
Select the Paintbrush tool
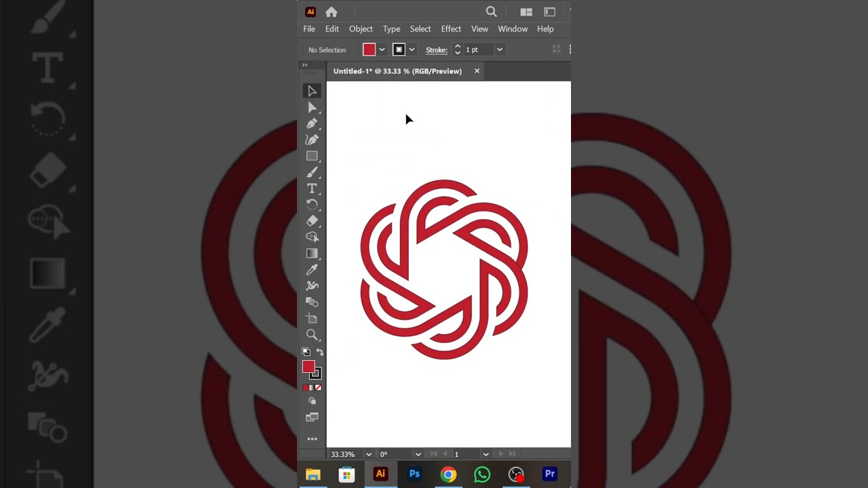coord(312,172)
